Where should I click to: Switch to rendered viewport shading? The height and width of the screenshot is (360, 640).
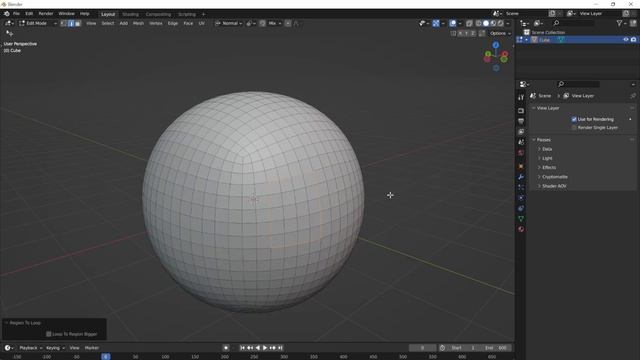500,23
